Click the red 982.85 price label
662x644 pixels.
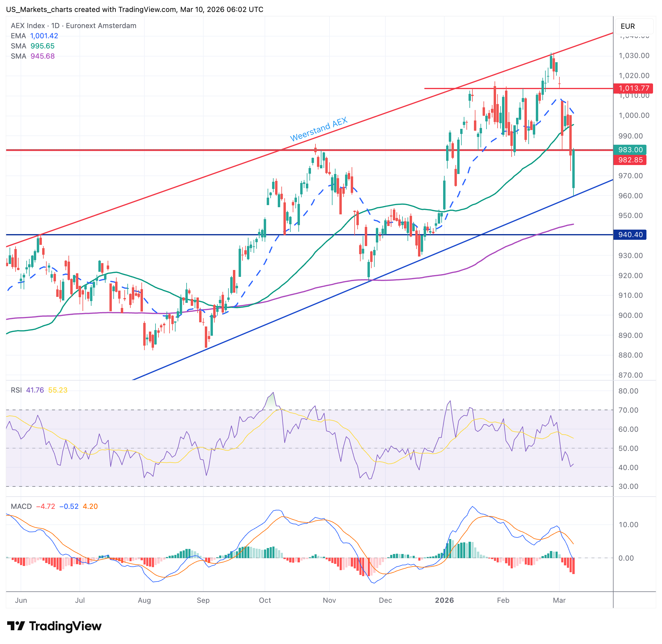pyautogui.click(x=630, y=160)
